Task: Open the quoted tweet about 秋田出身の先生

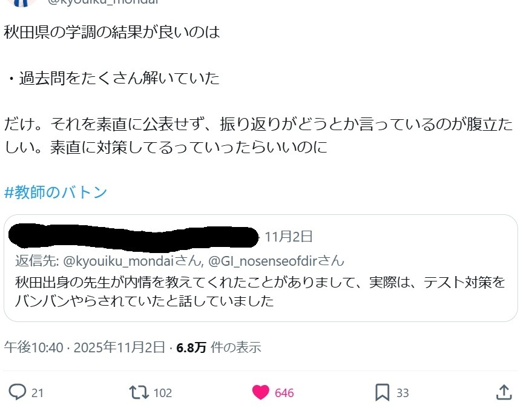Action: point(261,268)
